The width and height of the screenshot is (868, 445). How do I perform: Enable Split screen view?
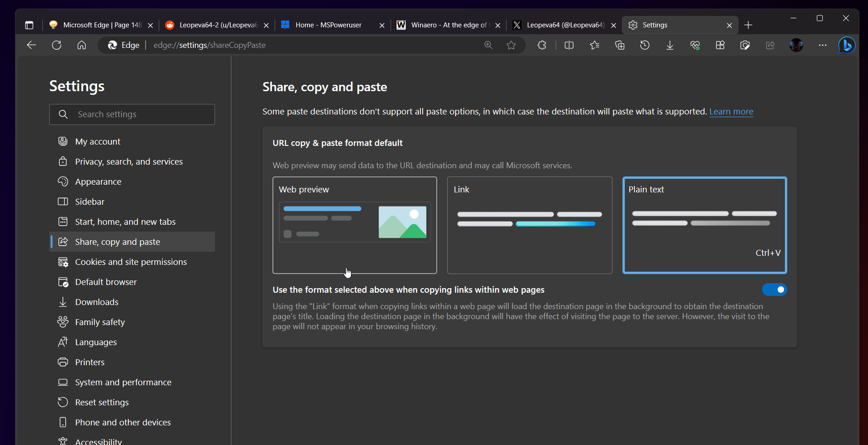(x=569, y=45)
